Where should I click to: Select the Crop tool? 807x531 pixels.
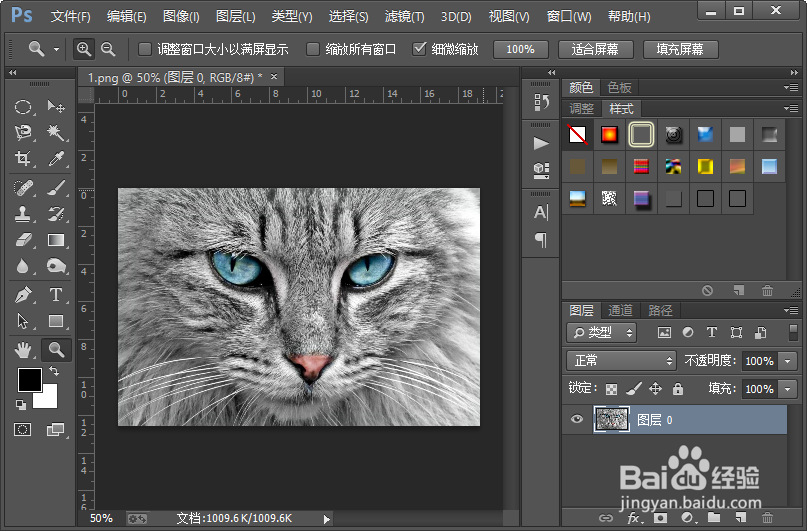click(x=23, y=158)
